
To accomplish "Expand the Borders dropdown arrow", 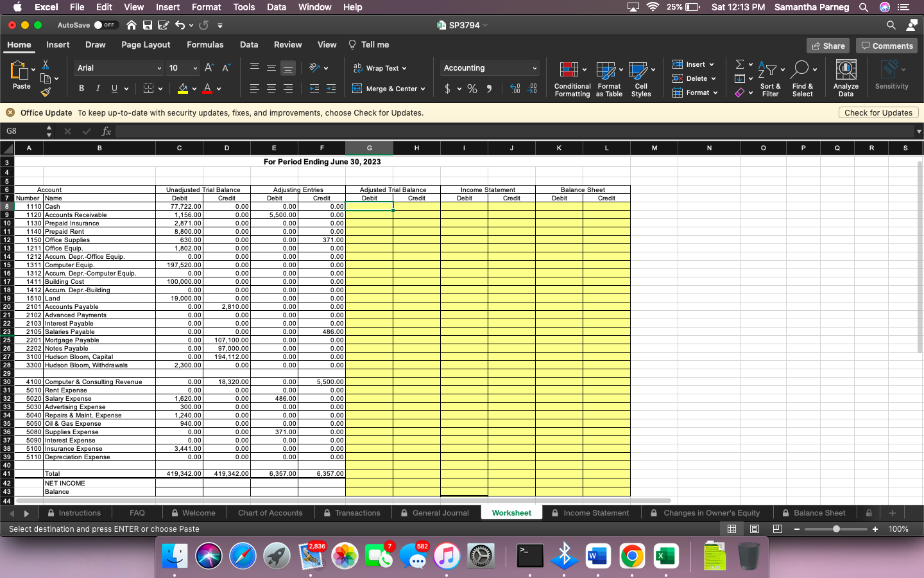I will [x=160, y=89].
